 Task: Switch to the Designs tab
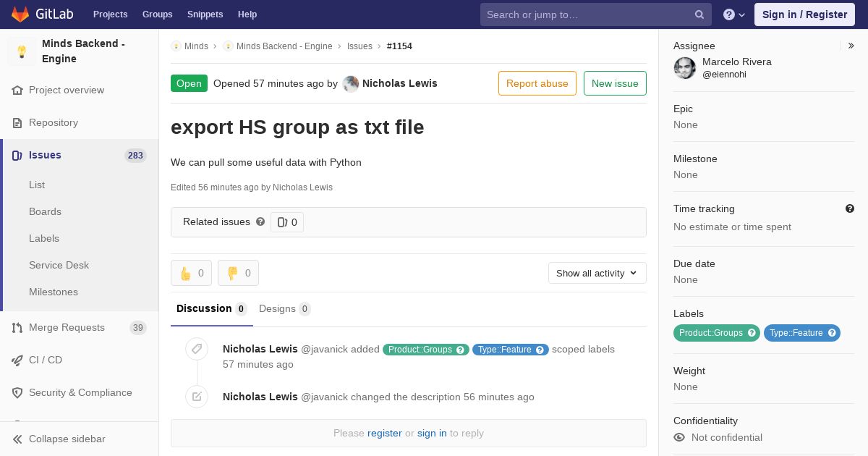[x=285, y=309]
